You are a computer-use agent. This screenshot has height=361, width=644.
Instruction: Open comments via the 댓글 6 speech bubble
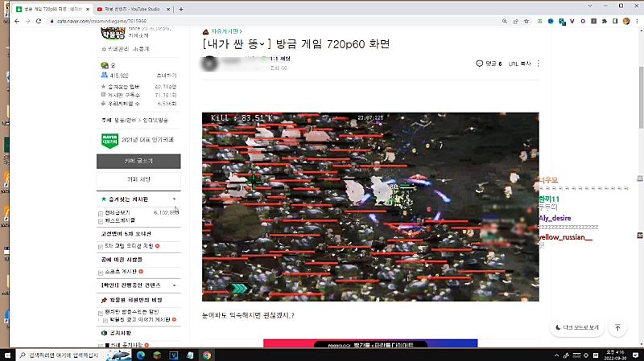click(489, 64)
